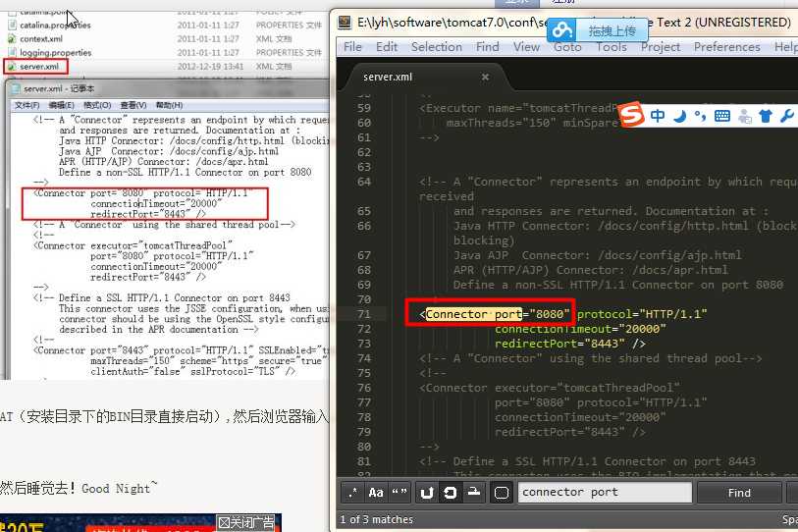The height and width of the screenshot is (532, 798).
Task: Switch Sogou input language via 中 icon
Action: click(x=658, y=116)
